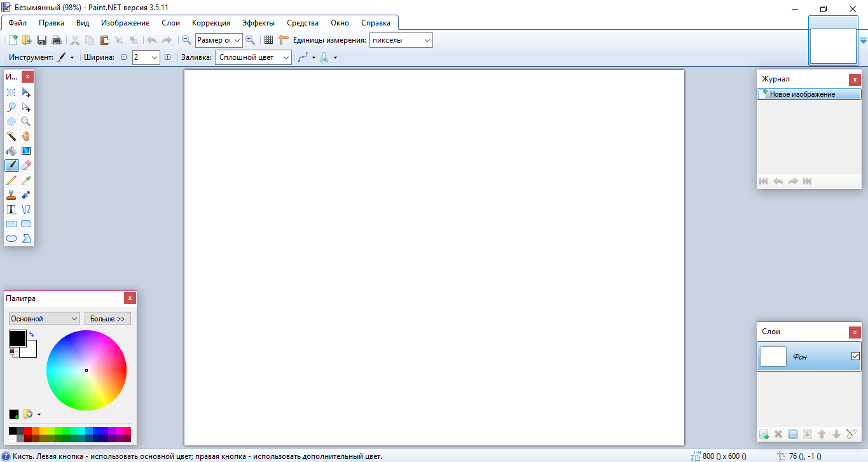Select the Gradient tool

tap(26, 151)
